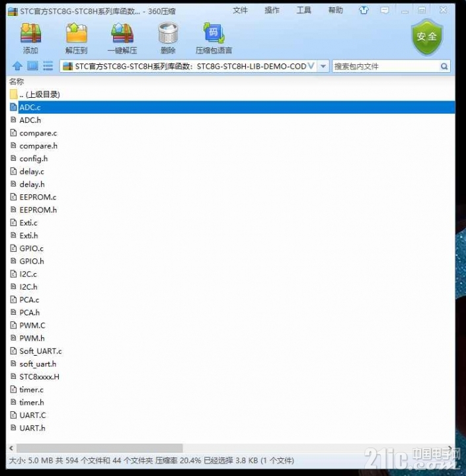This screenshot has height=476, width=466.
Task: Click the scrollbar left arrow
Action: 11,448
